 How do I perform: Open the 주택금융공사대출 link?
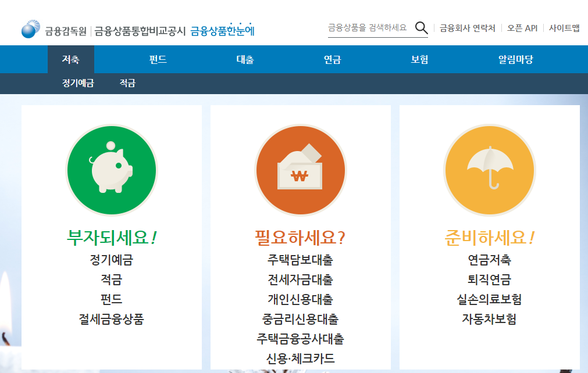[300, 339]
